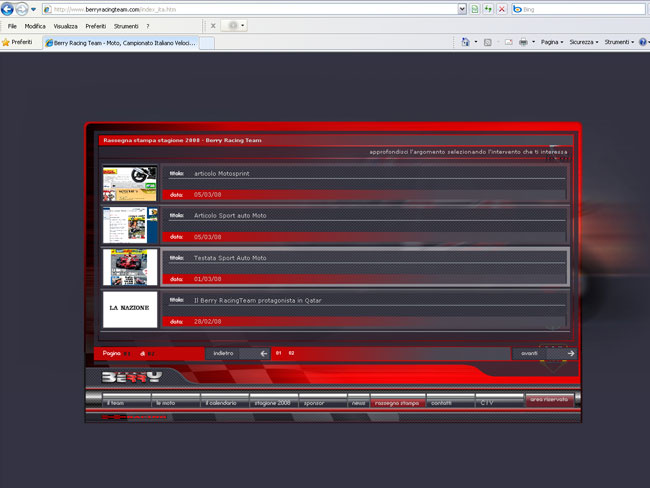Viewport: 650px width, 488px height.
Task: Open the Preferiti favorites star button
Action: [x=17, y=42]
